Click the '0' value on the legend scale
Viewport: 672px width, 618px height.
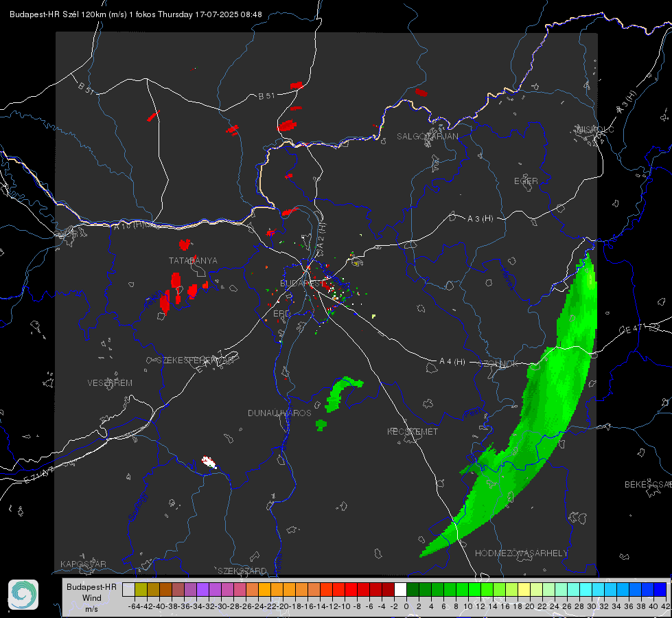[406, 606]
